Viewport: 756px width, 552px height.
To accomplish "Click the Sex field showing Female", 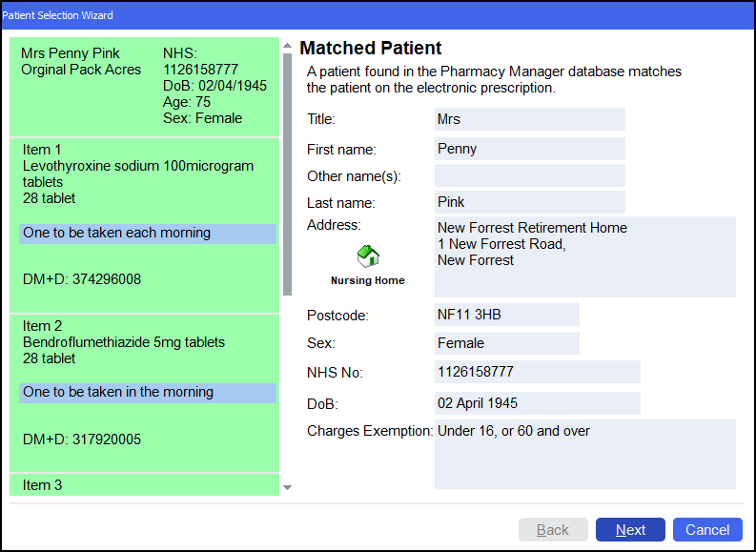I will [506, 342].
